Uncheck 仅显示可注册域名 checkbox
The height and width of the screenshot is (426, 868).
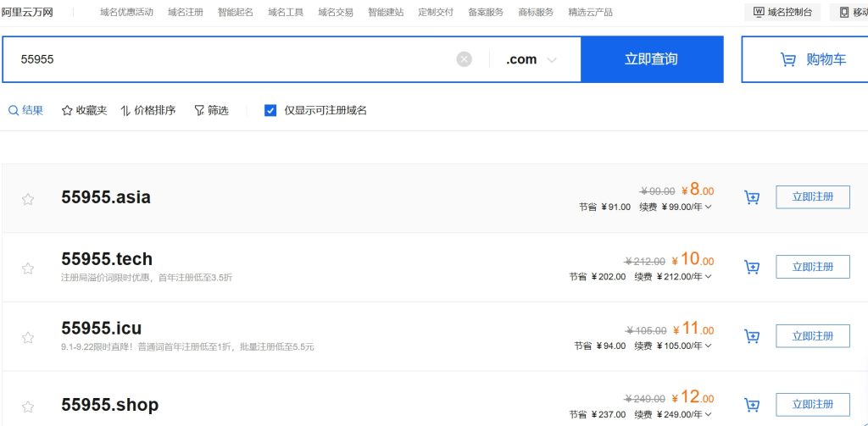(x=270, y=110)
